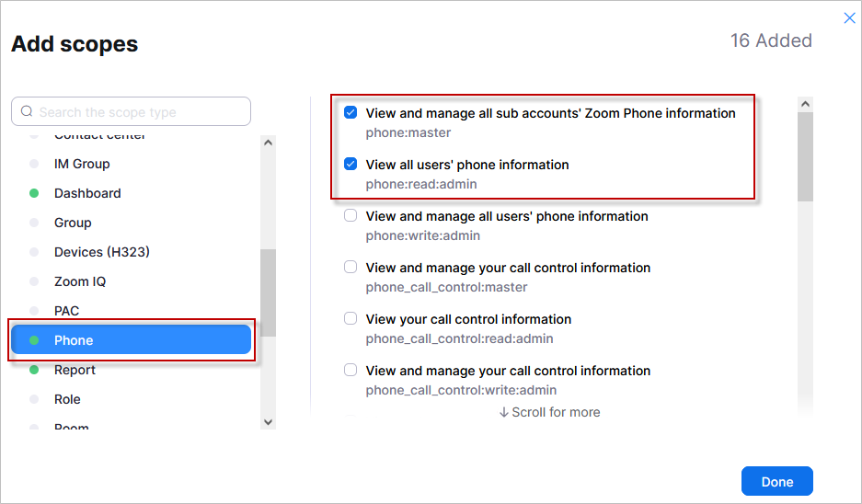Uncheck the phone:read:admin scope checkbox
This screenshot has width=862, height=504.
click(x=351, y=164)
